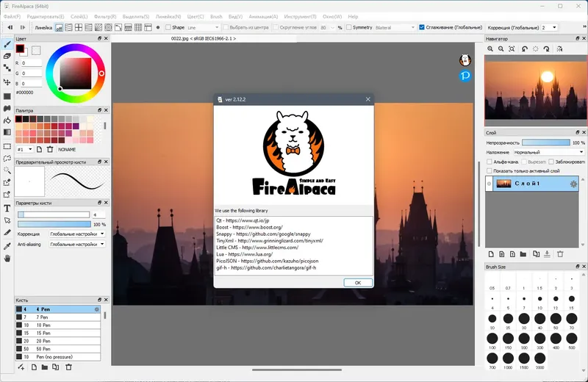Check Округление углов checkbox
Viewport: 588px width, 382px height.
pos(276,27)
